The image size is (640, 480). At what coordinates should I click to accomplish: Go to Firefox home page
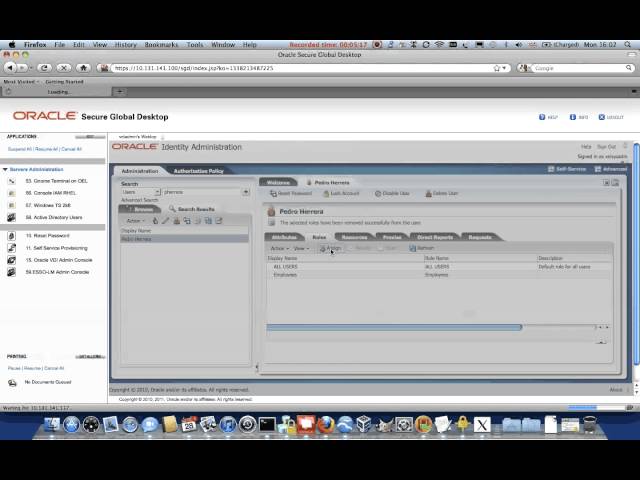click(x=83, y=68)
